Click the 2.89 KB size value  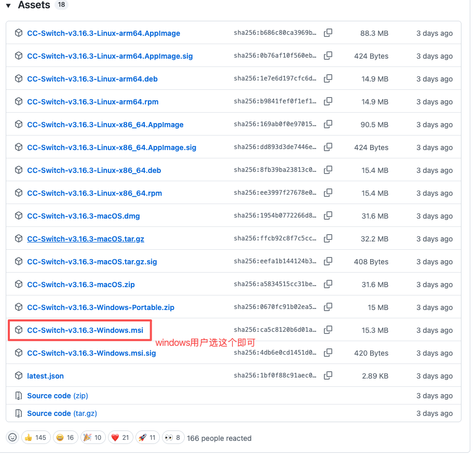click(375, 376)
